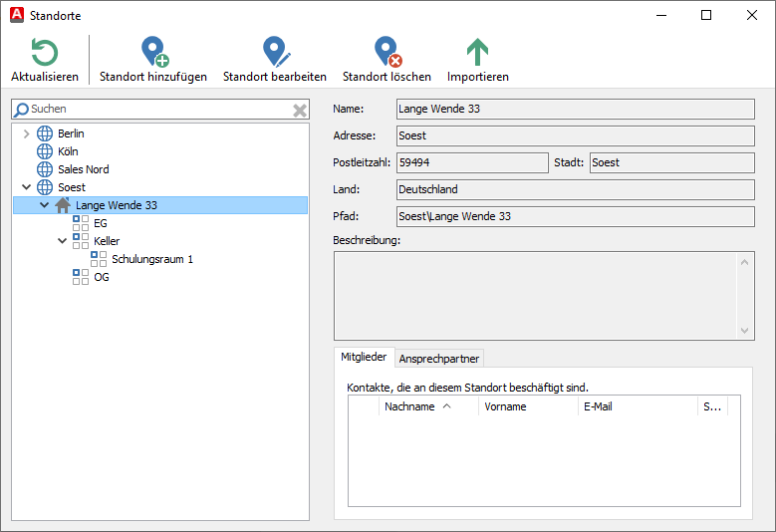Click the Standort bearbeiten pencil pin icon
The height and width of the screenshot is (532, 776).
click(x=275, y=53)
